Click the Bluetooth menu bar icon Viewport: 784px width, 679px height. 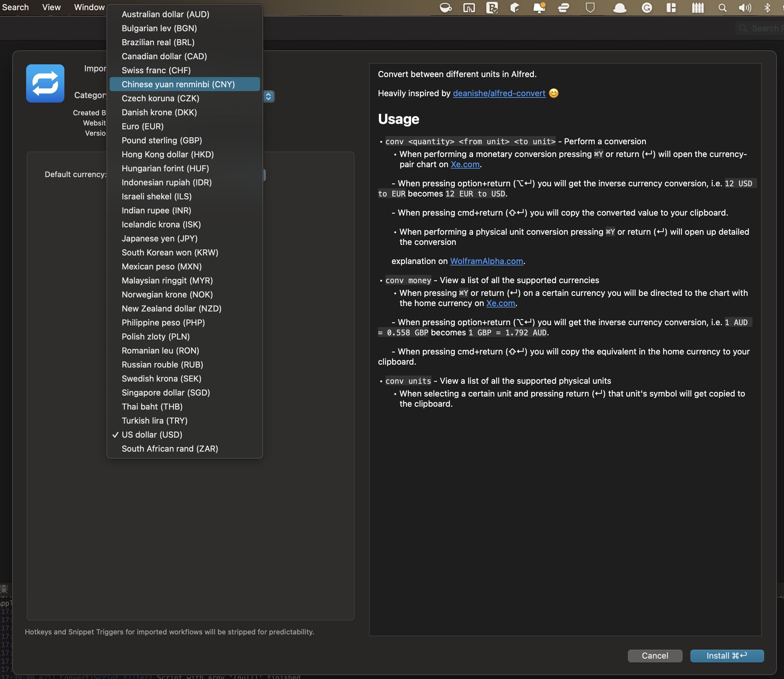pos(767,8)
